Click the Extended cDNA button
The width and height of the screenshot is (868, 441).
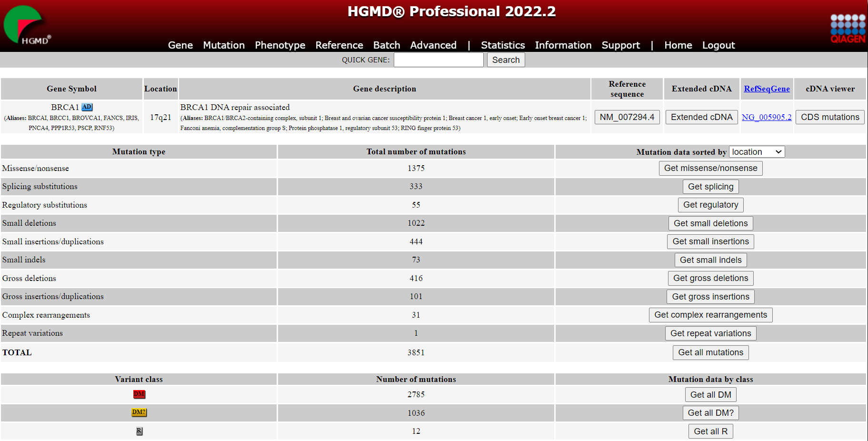(x=702, y=117)
